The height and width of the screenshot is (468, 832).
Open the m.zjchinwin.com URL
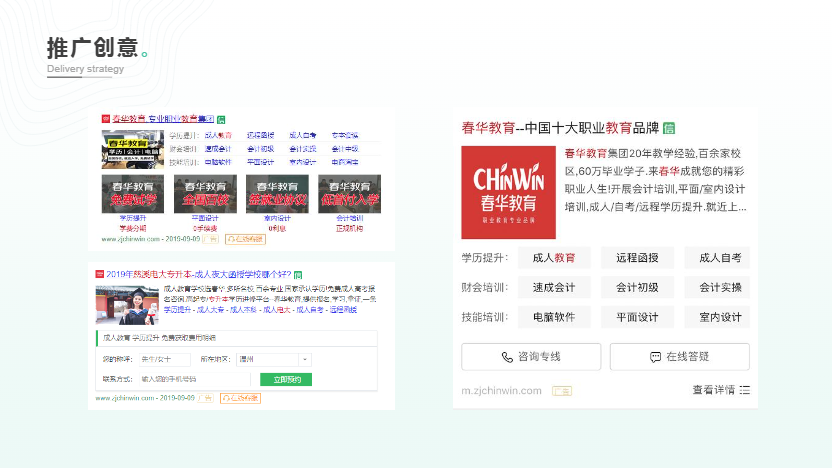(x=501, y=391)
